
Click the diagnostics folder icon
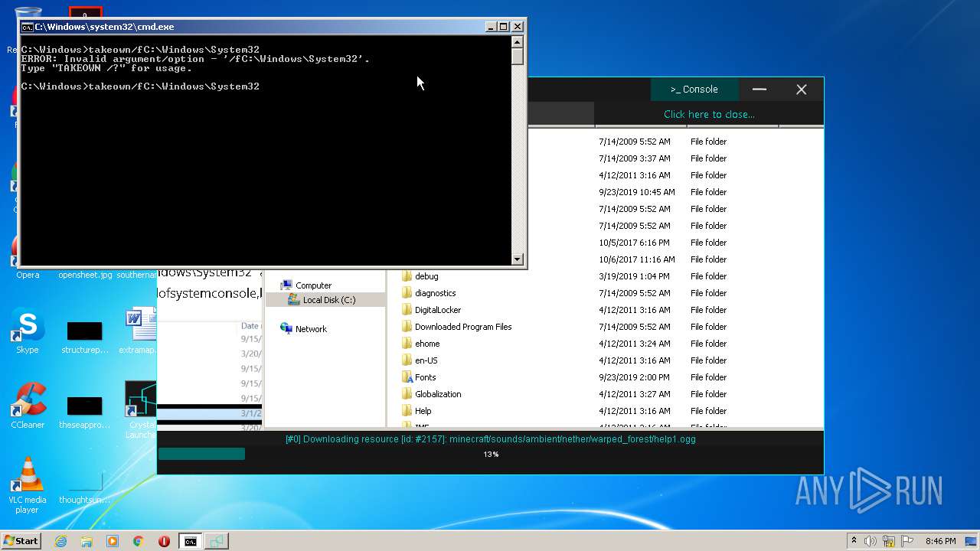pos(407,293)
